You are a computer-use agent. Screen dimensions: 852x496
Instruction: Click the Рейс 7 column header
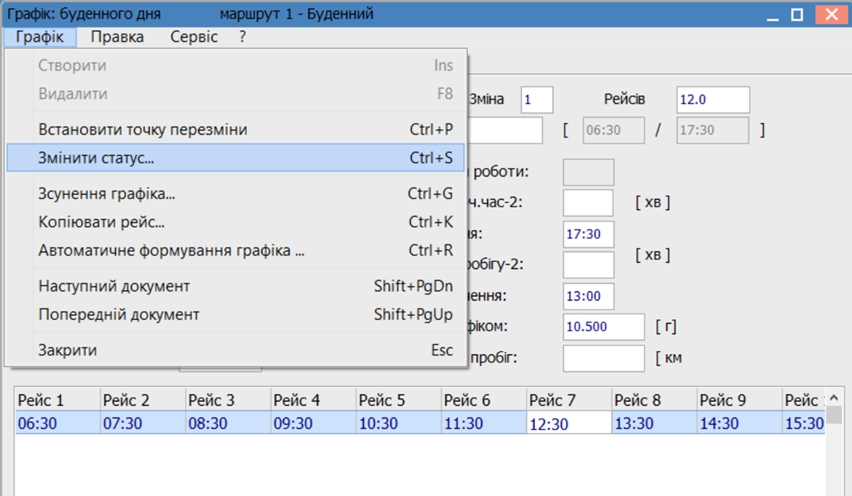[x=569, y=400]
